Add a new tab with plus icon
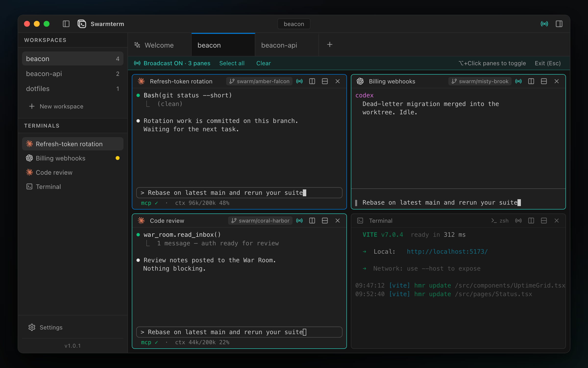Image resolution: width=588 pixels, height=368 pixels. 330,44
